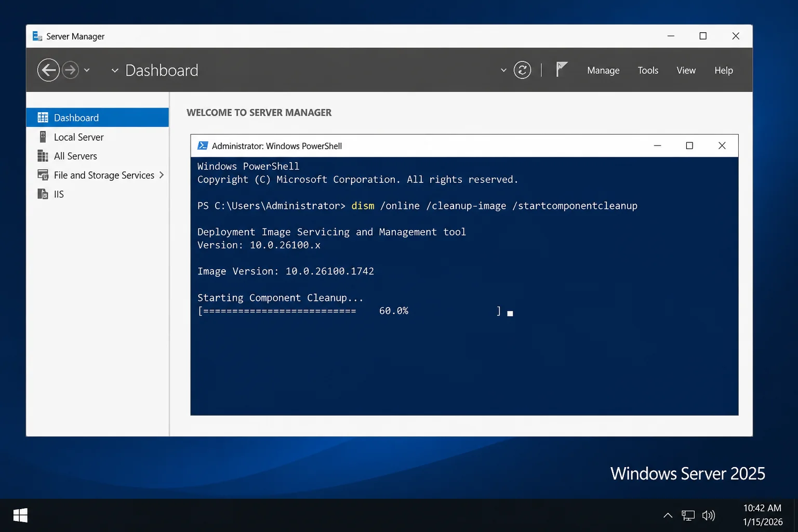Open the Manage menu

[603, 70]
